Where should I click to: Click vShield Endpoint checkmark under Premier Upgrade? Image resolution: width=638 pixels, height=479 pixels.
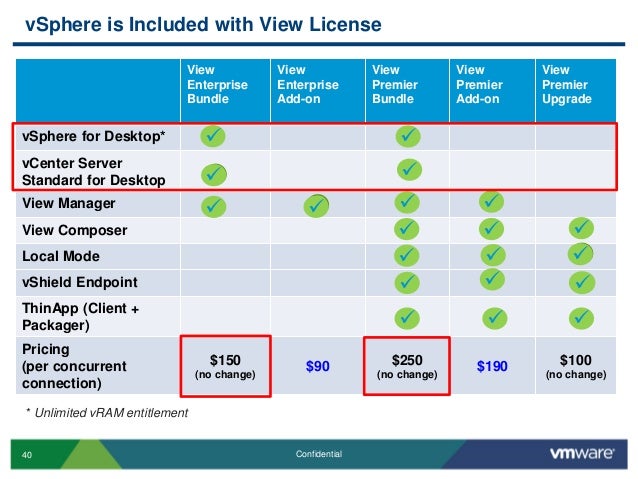tap(582, 282)
